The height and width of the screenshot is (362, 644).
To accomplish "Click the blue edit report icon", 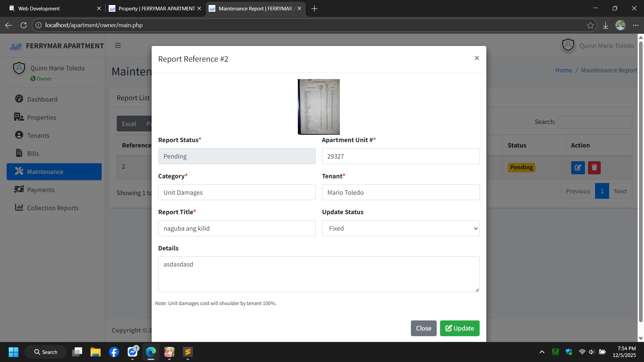I will click(578, 168).
